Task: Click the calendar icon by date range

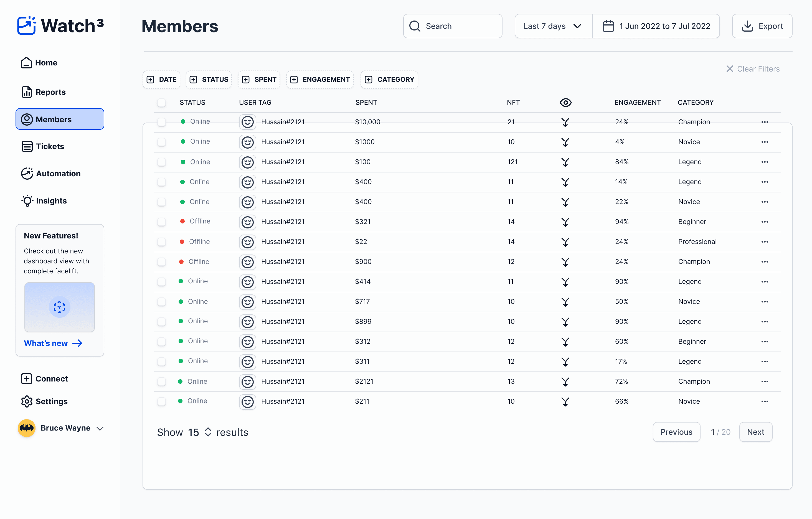Action: tap(608, 26)
